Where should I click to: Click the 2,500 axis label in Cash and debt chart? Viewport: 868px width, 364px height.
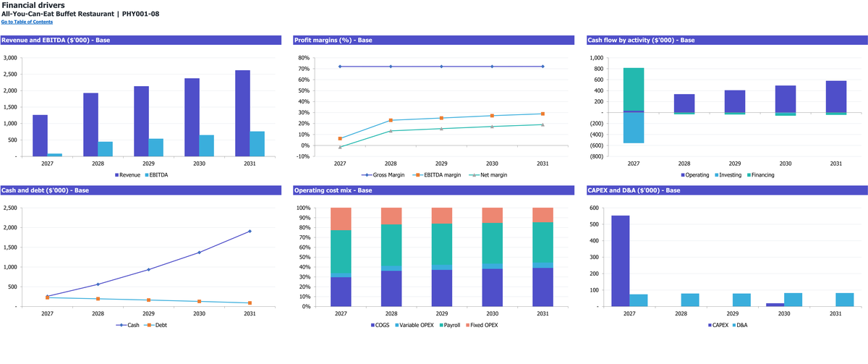point(11,208)
